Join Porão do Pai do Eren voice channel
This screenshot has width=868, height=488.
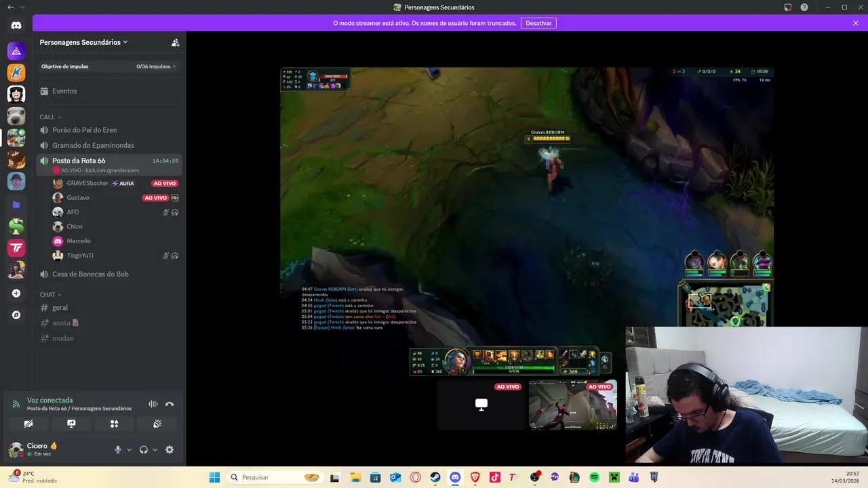tap(109, 129)
